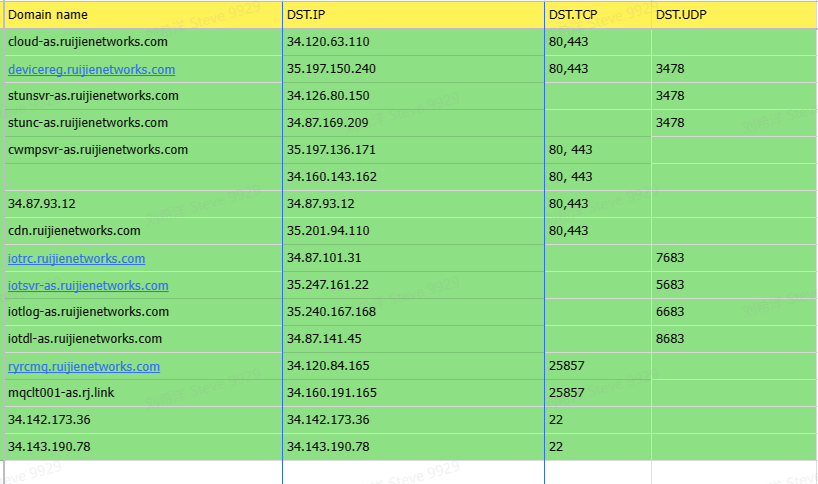Click the cwmpsvr-as.ruijienetworks.com domain cell
Image resolution: width=818 pixels, height=484 pixels.
pyautogui.click(x=97, y=150)
